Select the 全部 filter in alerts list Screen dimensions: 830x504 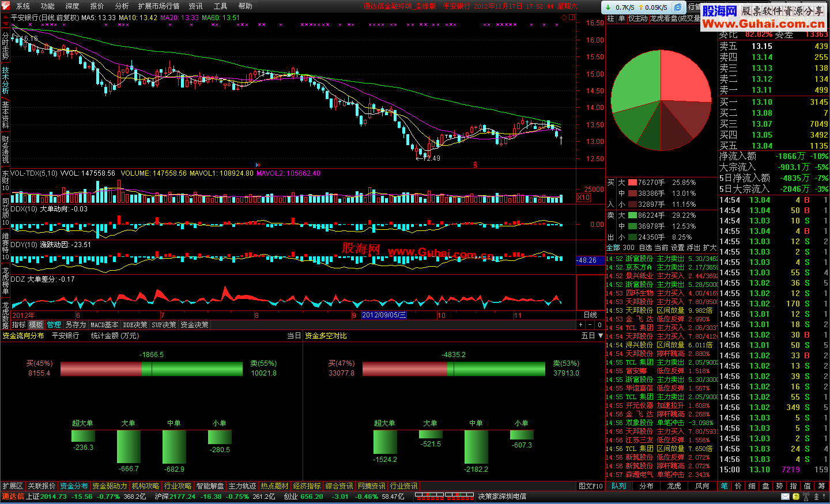(613, 248)
